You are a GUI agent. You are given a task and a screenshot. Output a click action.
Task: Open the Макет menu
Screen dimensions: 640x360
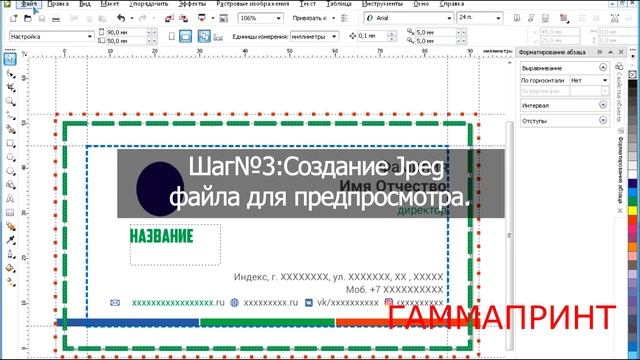109,4
